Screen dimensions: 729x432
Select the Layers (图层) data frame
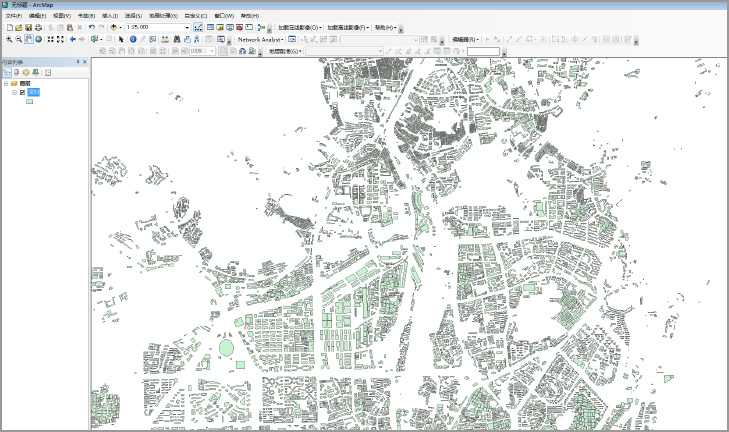pos(25,84)
